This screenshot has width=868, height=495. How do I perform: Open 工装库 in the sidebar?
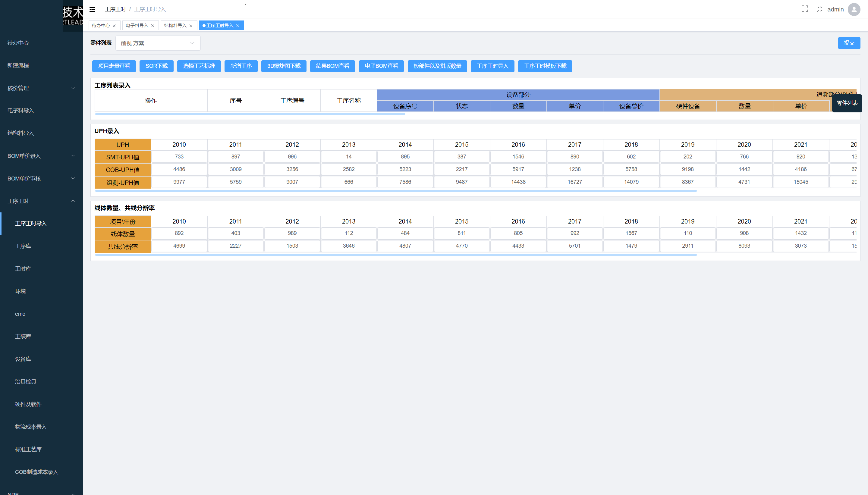pos(41,336)
